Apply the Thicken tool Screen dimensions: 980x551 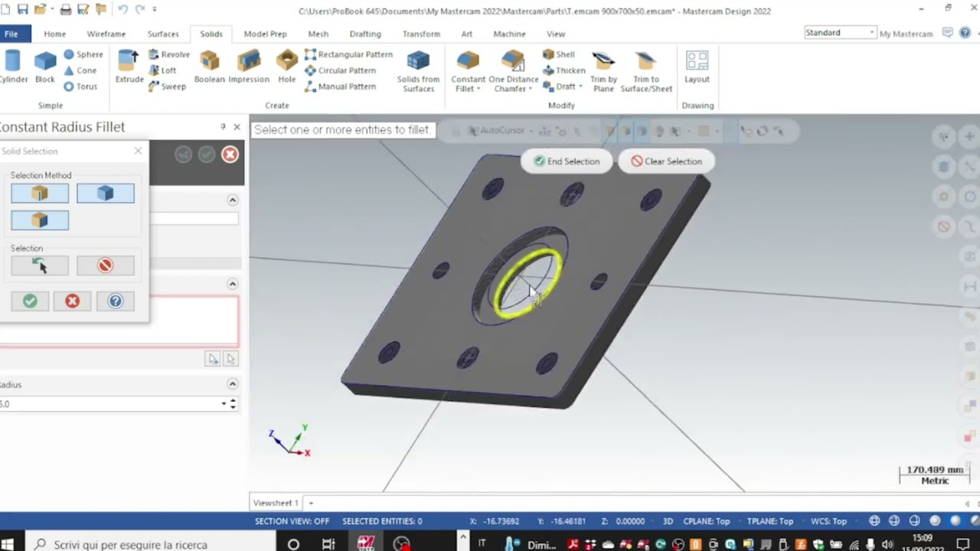click(563, 70)
